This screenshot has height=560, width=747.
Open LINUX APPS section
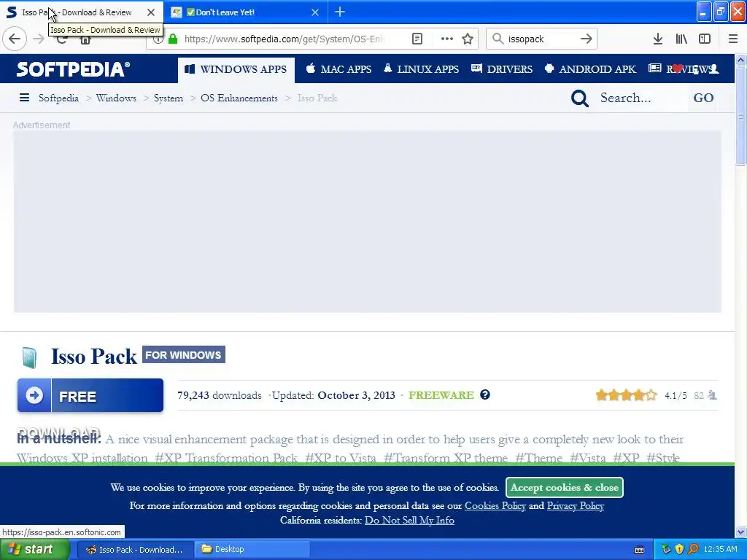point(421,69)
